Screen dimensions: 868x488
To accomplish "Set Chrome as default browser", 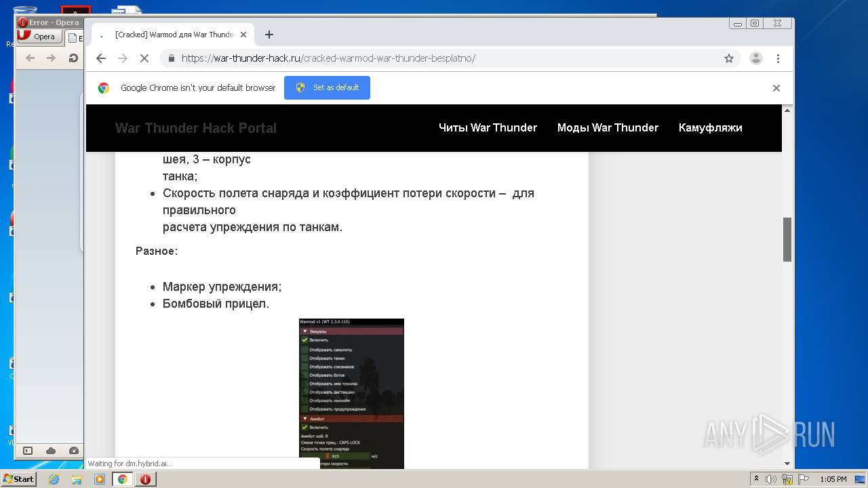I will tap(327, 87).
